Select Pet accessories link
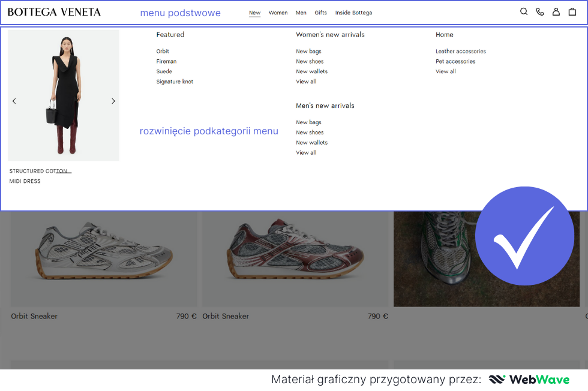This screenshot has width=588, height=391. coord(455,62)
